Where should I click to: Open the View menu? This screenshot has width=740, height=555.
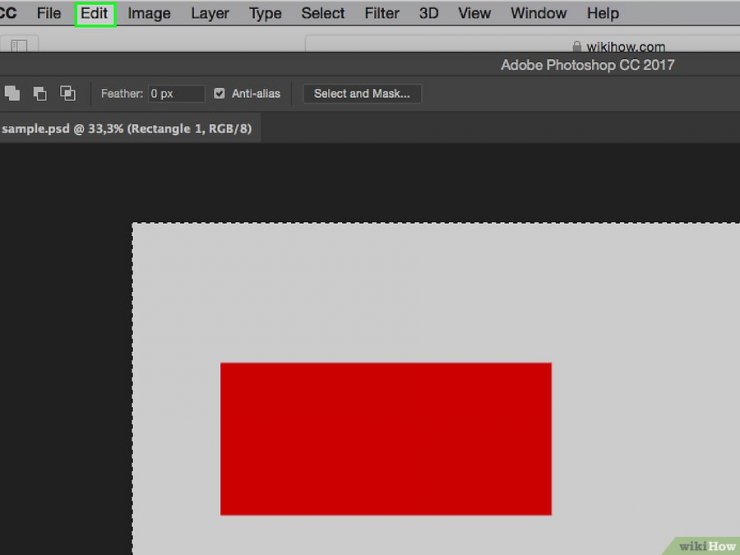474,13
